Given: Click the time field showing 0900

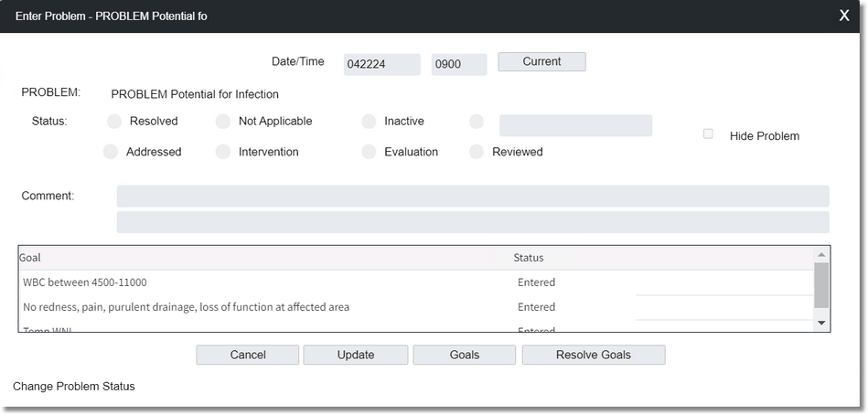Looking at the screenshot, I should (459, 64).
